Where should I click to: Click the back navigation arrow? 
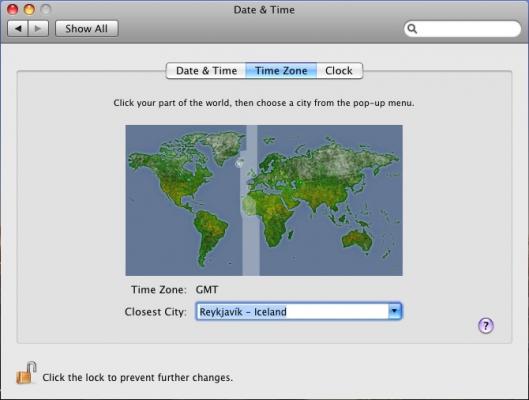click(x=18, y=29)
